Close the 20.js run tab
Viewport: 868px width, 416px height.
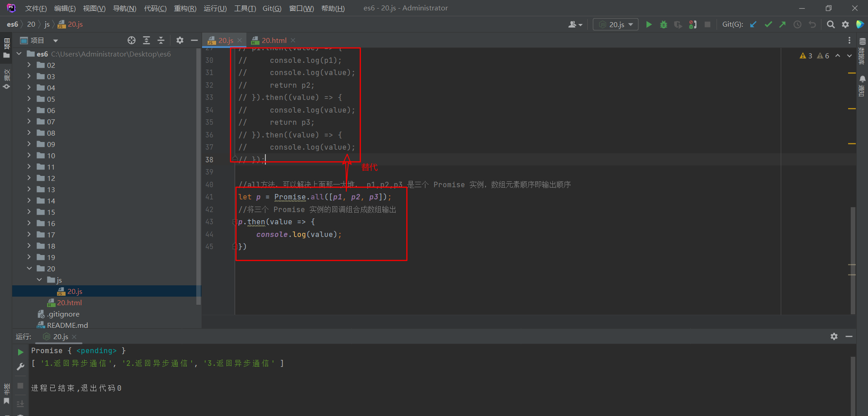[74, 337]
